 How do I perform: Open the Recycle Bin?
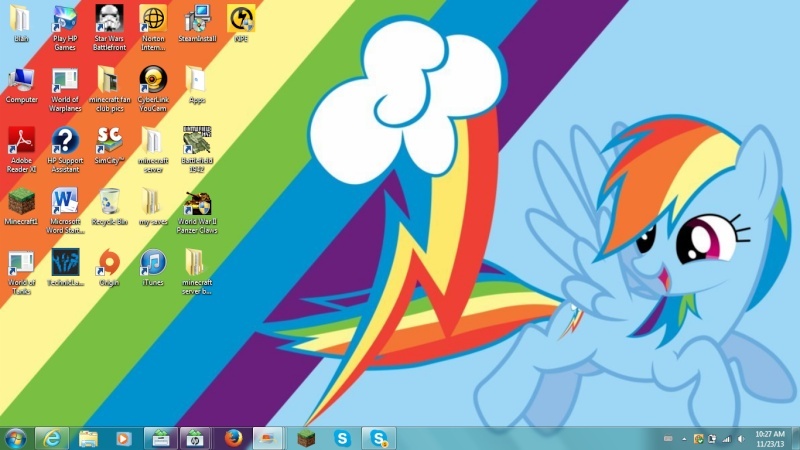pyautogui.click(x=109, y=206)
